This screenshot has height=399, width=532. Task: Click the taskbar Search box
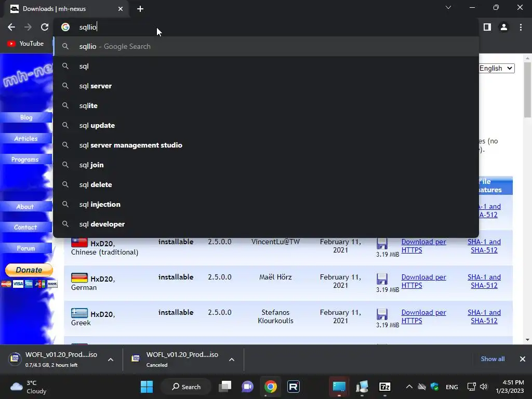(x=186, y=387)
